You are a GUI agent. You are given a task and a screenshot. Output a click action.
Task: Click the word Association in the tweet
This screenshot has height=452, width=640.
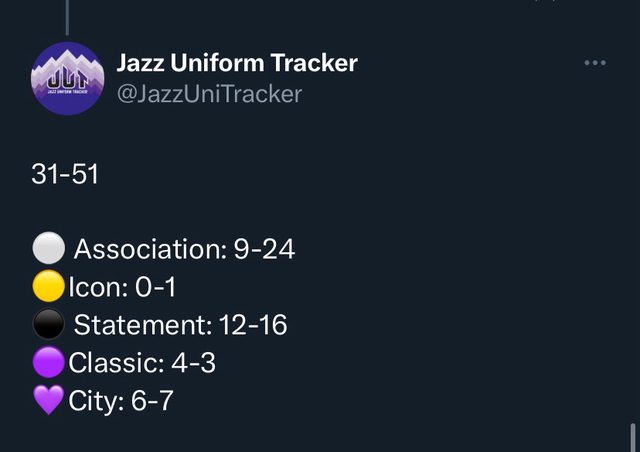click(x=148, y=249)
